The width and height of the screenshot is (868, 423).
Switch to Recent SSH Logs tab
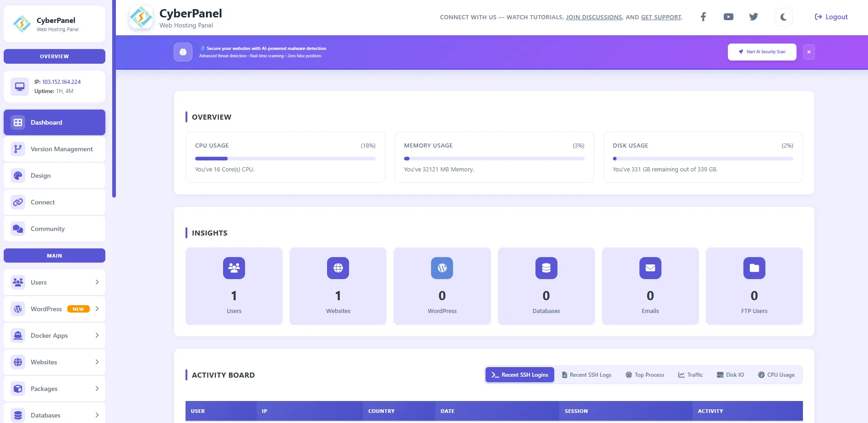point(587,375)
